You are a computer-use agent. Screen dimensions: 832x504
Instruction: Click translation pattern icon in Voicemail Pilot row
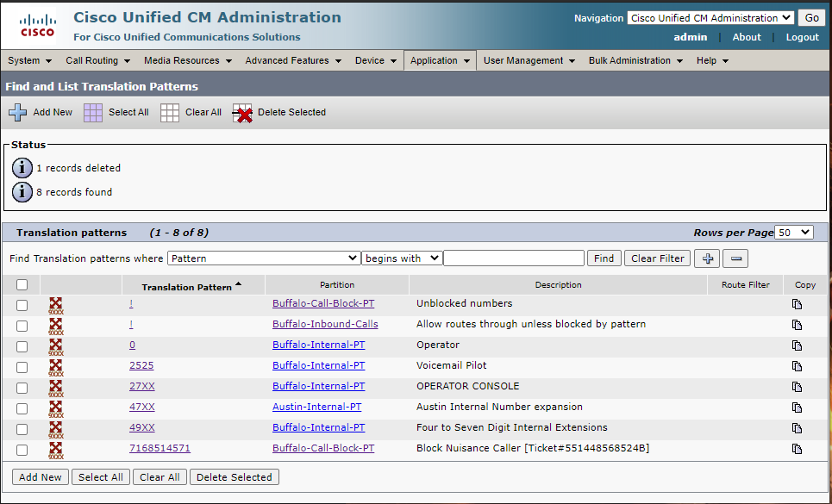pyautogui.click(x=56, y=367)
